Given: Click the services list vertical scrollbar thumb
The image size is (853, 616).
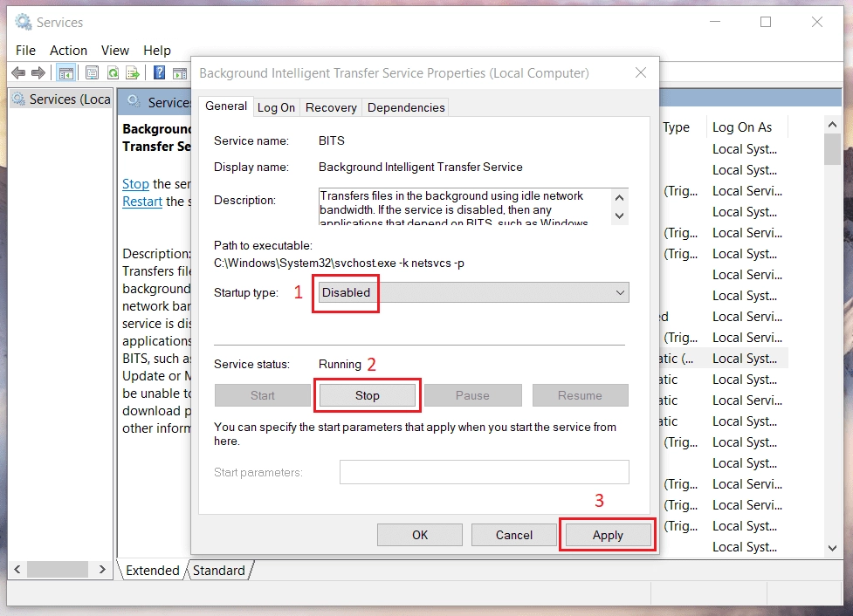Looking at the screenshot, I should point(832,148).
